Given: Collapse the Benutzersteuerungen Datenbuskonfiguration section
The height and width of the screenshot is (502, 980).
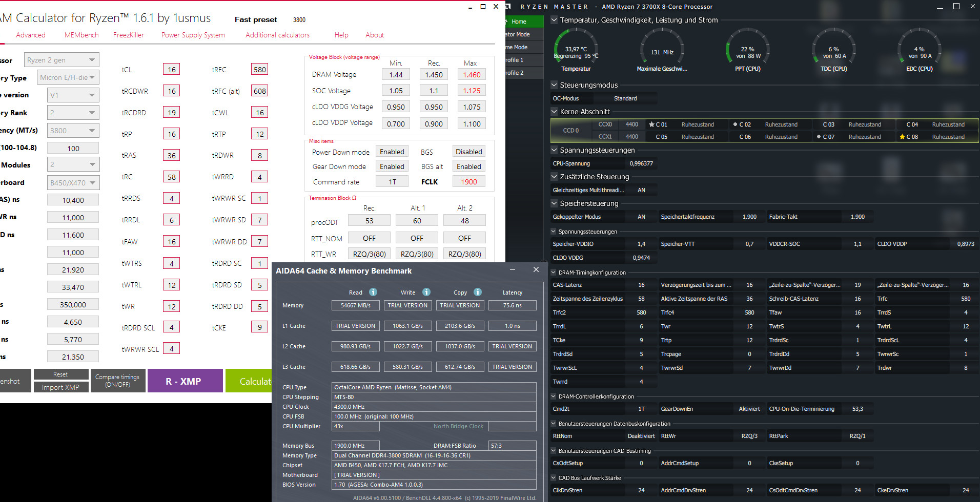Looking at the screenshot, I should coord(554,424).
